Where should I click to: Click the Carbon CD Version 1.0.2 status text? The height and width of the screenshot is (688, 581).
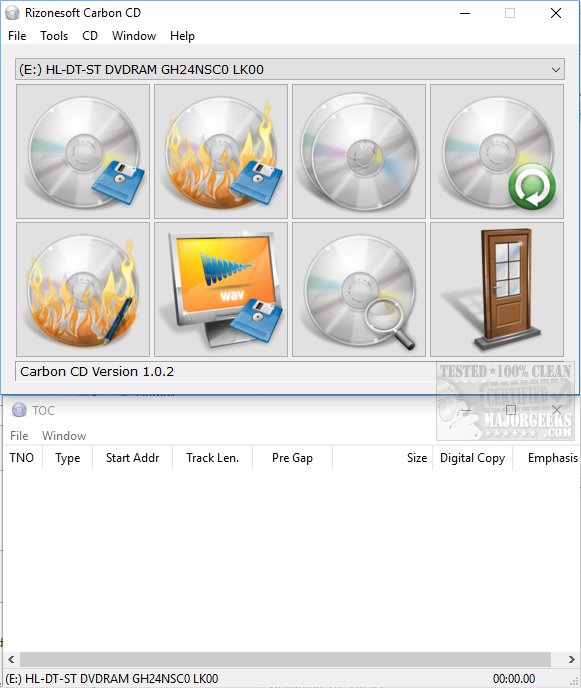pyautogui.click(x=97, y=372)
